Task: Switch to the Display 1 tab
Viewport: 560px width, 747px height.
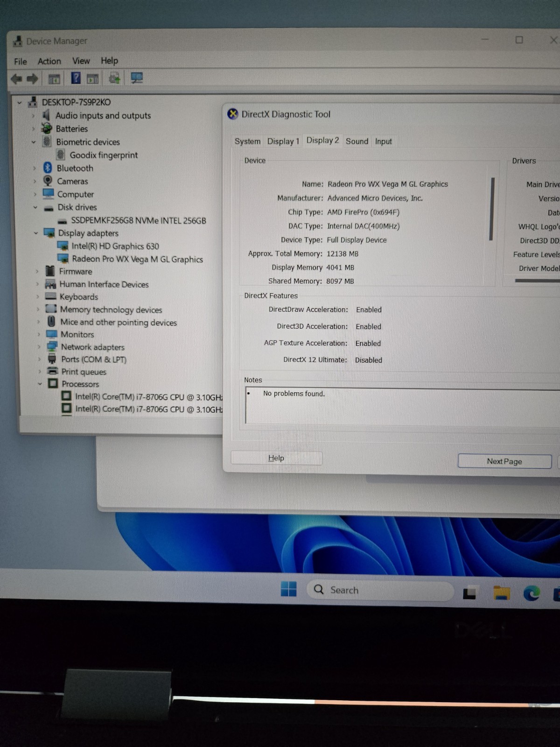Action: 283,141
